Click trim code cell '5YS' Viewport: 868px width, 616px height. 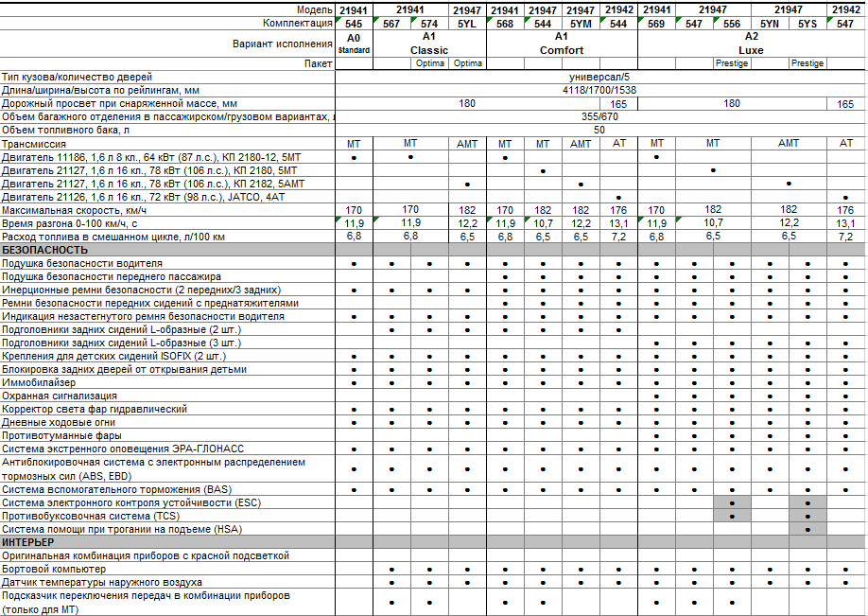point(807,24)
